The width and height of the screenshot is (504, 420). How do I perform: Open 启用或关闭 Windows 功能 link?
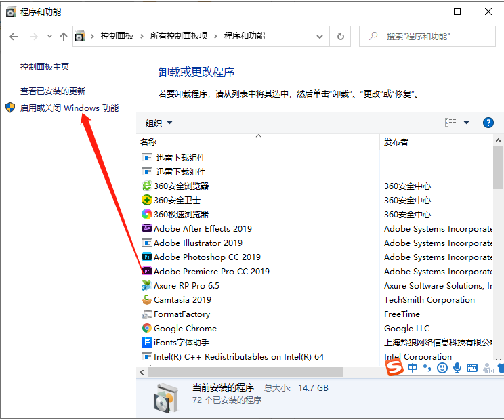[69, 108]
